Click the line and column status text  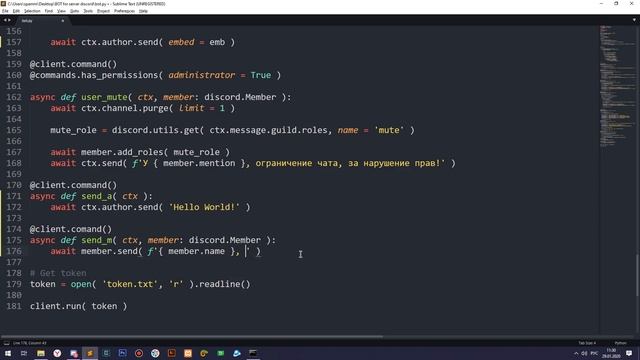pos(30,343)
